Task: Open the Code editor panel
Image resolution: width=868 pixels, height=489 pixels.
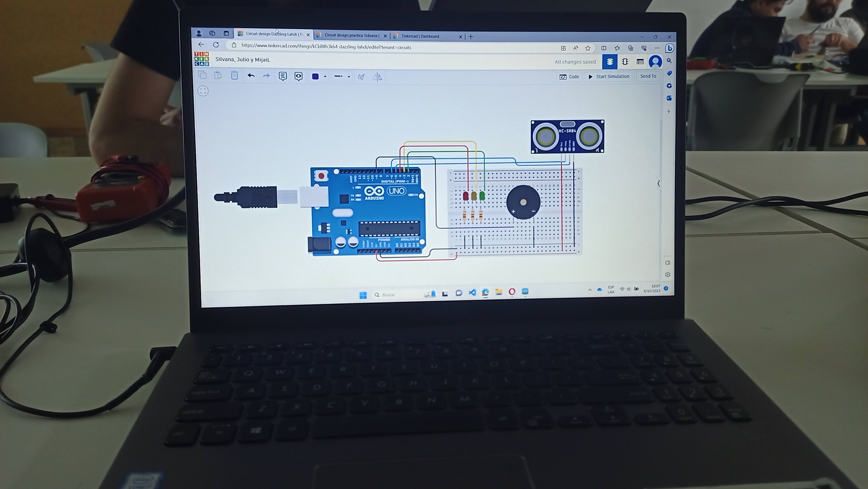Action: [x=569, y=77]
